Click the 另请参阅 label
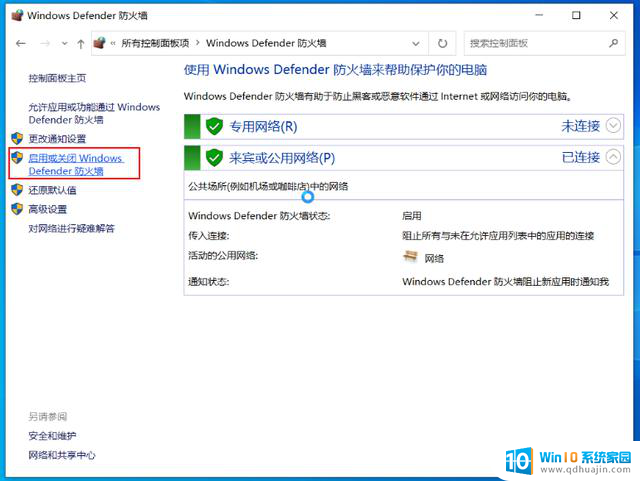This screenshot has height=481, width=640. click(x=47, y=416)
